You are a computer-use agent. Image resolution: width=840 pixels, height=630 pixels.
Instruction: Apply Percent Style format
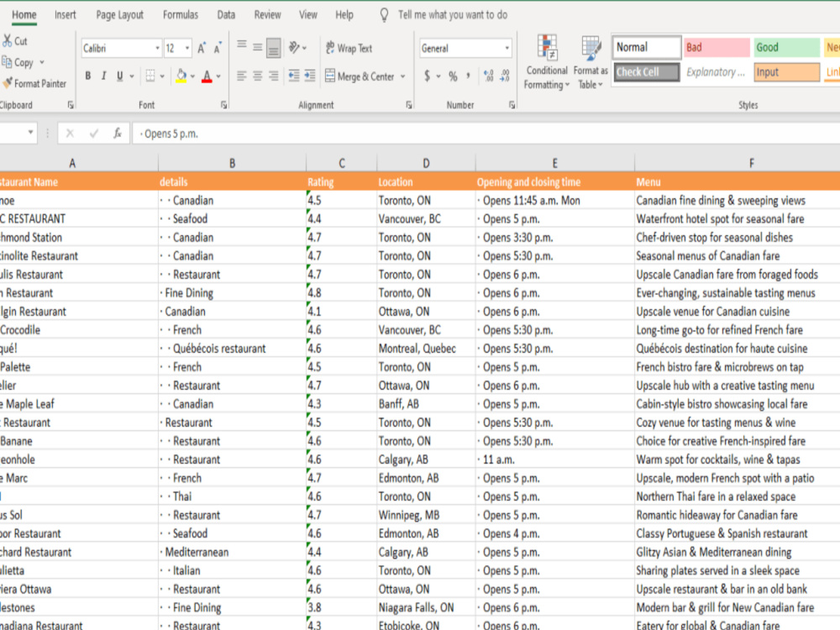click(x=454, y=76)
